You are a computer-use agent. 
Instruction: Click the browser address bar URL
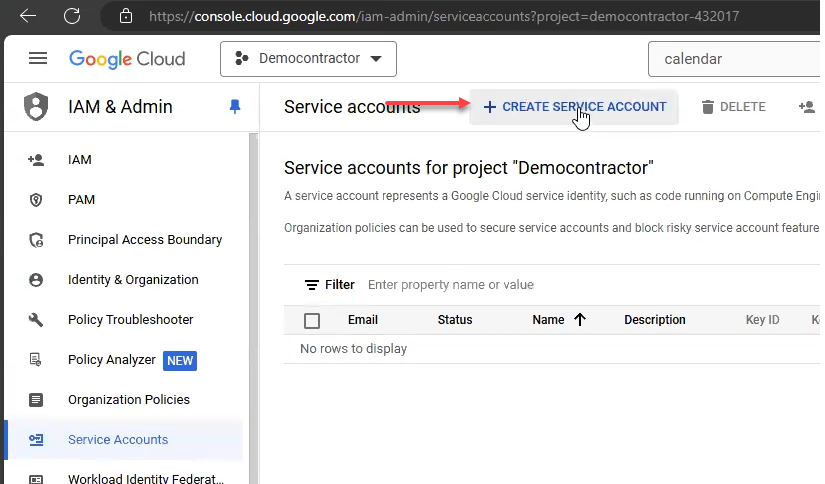444,16
